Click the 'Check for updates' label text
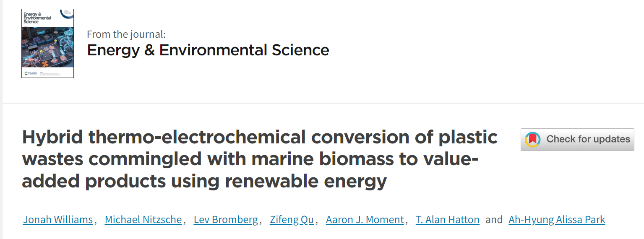The width and height of the screenshot is (644, 239). pyautogui.click(x=588, y=139)
